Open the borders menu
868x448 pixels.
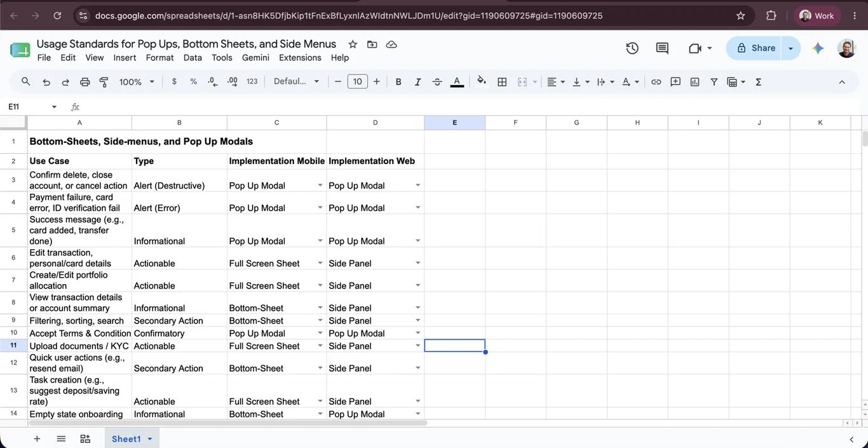coord(502,81)
